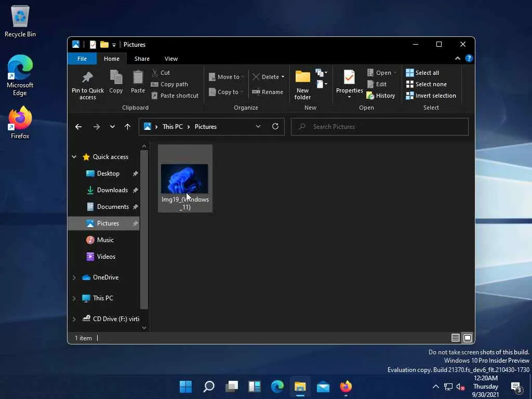This screenshot has height=399, width=532.
Task: Open Recent locations dropdown
Action: pos(112,127)
